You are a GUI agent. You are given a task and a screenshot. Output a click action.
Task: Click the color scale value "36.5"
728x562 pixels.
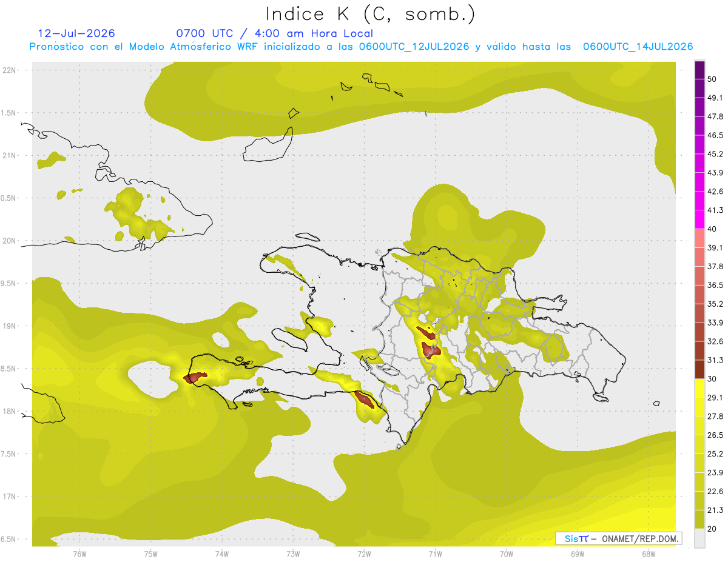pyautogui.click(x=715, y=285)
